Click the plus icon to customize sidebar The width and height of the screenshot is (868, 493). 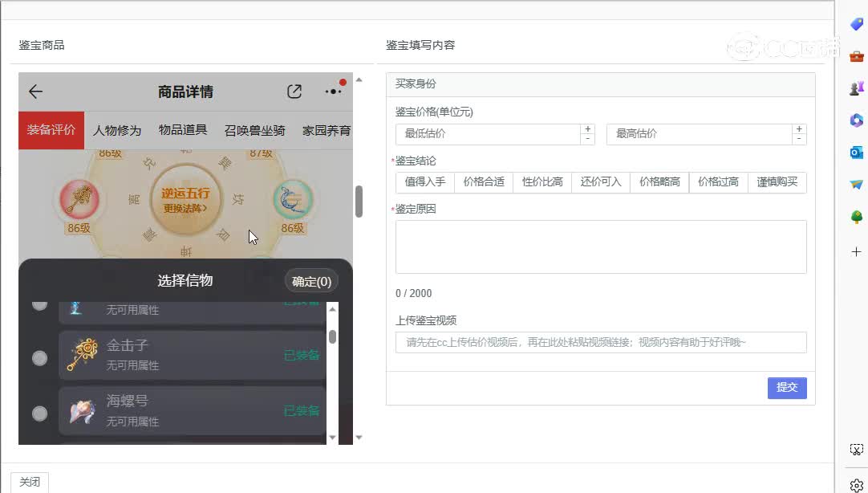(857, 251)
